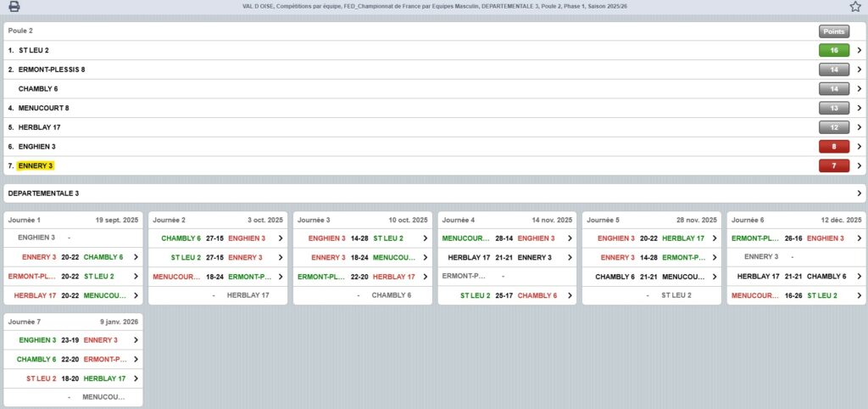The height and width of the screenshot is (409, 868).
Task: Open ENGHIEN 3 14-28 ST LEU 2 match arrow
Action: pos(425,238)
